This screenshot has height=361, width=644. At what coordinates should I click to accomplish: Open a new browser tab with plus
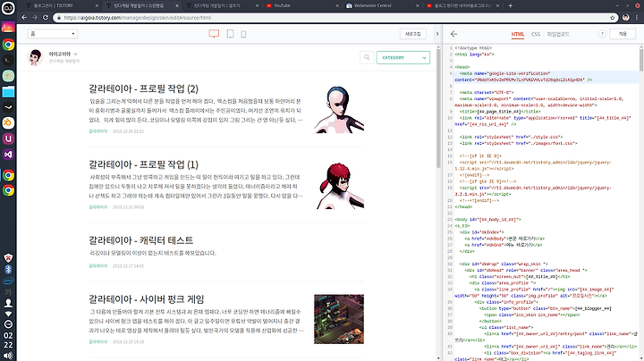click(510, 5)
